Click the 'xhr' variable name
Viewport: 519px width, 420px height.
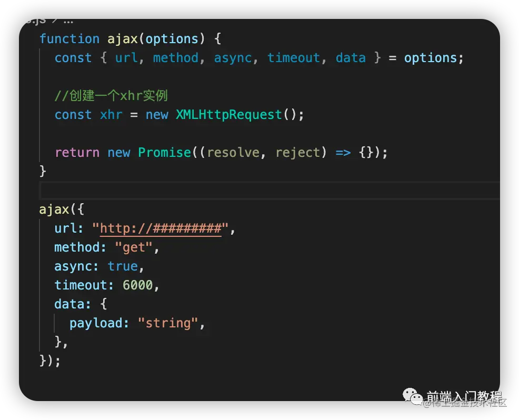tap(111, 115)
